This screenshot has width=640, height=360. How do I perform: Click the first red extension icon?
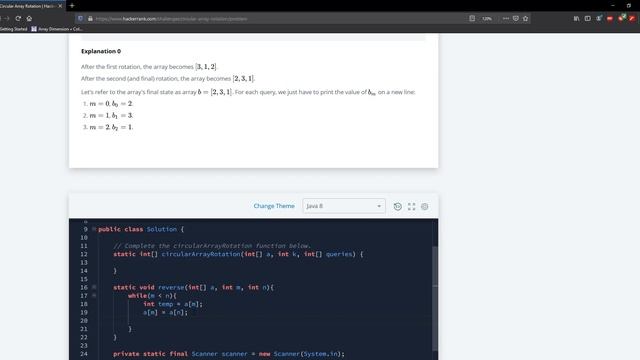(x=610, y=18)
